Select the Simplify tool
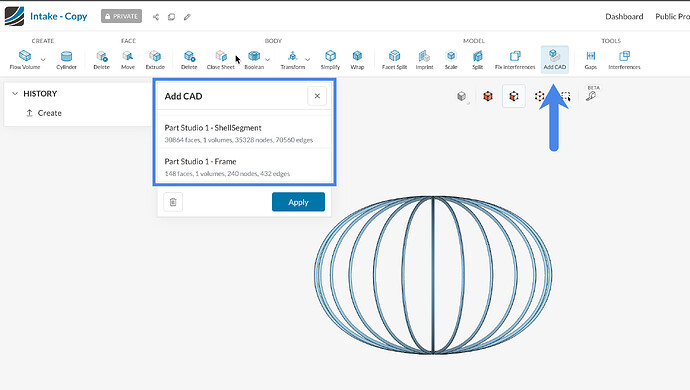 330,59
